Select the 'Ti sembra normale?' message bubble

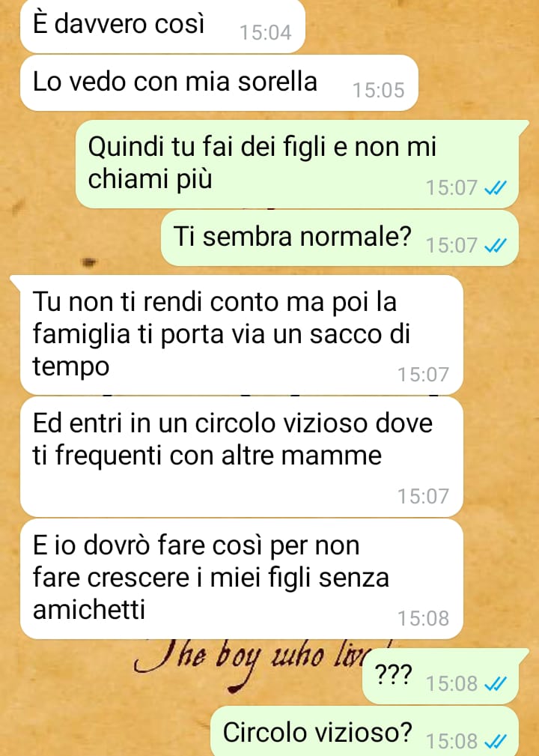pyautogui.click(x=340, y=238)
